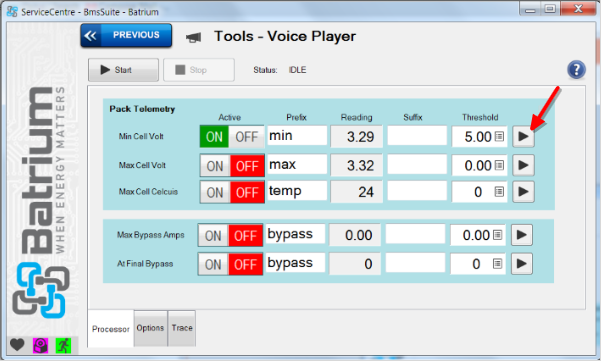Edit the Max Cell Volt prefix field
This screenshot has width=601, height=361.
[297, 164]
